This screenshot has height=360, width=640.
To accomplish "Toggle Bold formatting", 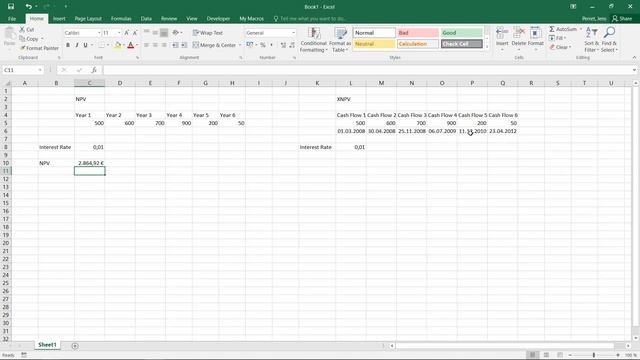I will point(68,45).
